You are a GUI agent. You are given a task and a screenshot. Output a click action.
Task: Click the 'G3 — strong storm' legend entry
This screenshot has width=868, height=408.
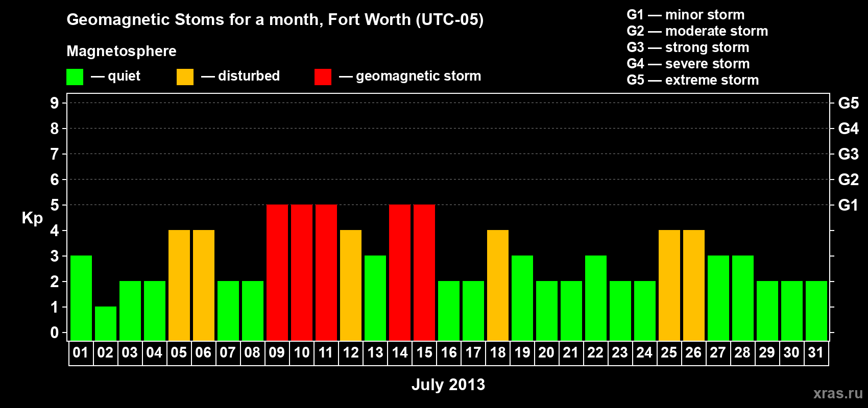688,47
